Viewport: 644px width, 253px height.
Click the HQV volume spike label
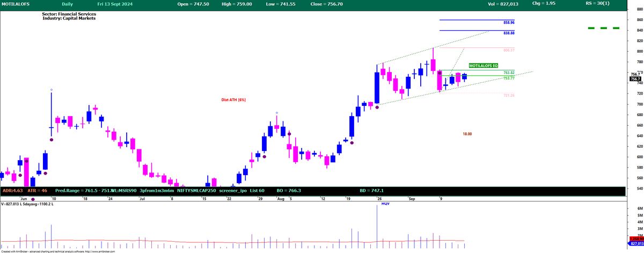click(385, 205)
